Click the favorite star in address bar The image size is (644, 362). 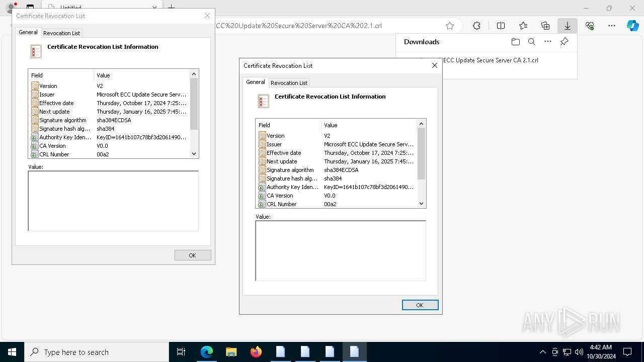point(450,26)
